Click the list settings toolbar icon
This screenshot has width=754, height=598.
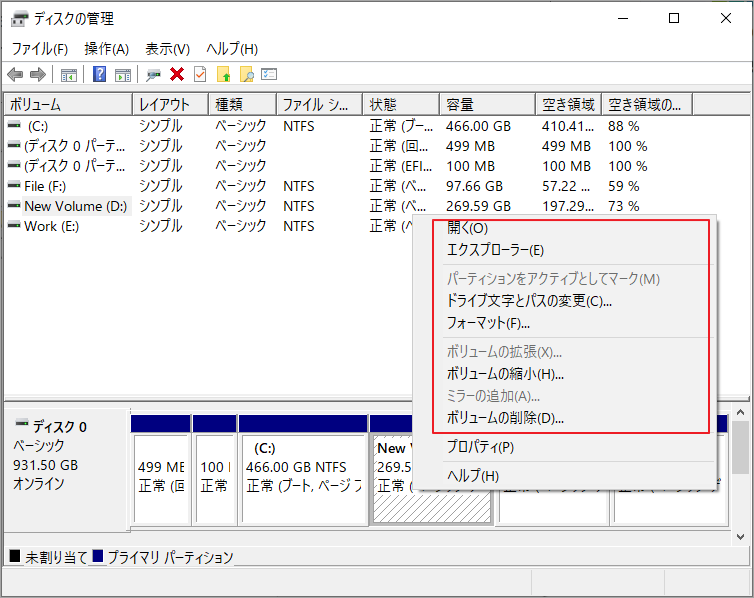tap(269, 74)
